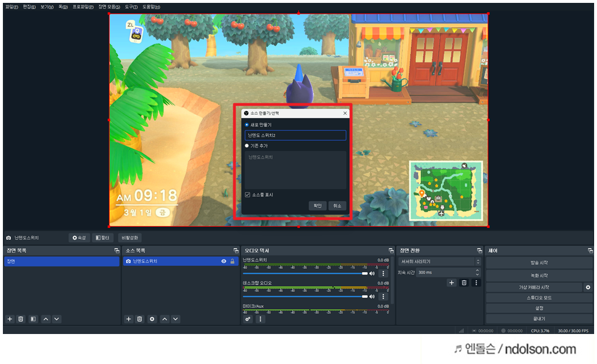The height and width of the screenshot is (364, 597).
Task: Undock the 제어 panel
Action: pyautogui.click(x=590, y=251)
